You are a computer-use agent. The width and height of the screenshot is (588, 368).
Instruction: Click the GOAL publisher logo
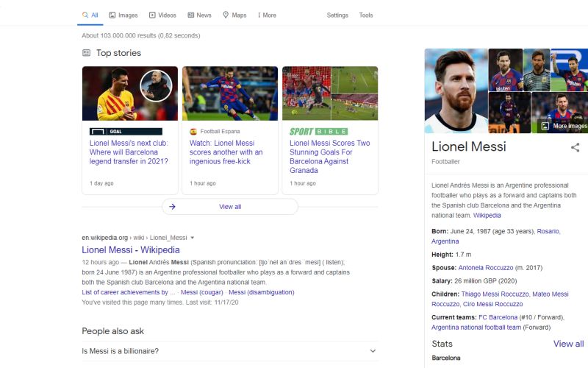[126, 132]
